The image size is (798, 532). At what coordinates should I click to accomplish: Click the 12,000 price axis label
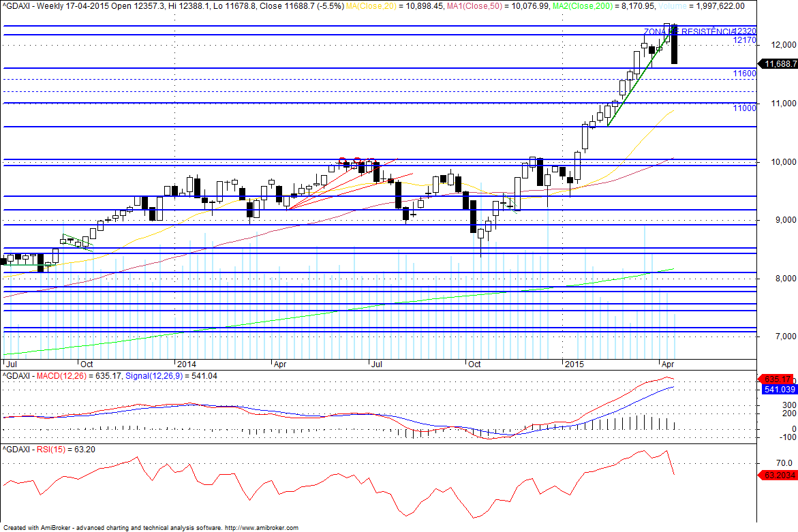(784, 45)
